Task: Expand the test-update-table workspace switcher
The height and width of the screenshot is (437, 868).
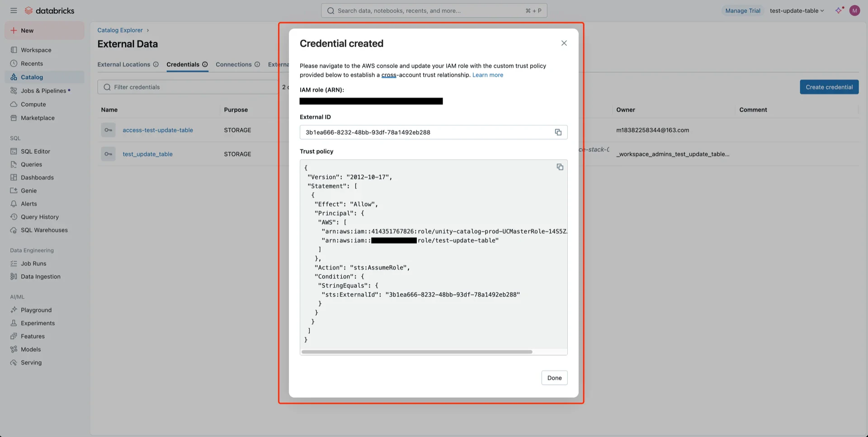Action: click(x=797, y=10)
